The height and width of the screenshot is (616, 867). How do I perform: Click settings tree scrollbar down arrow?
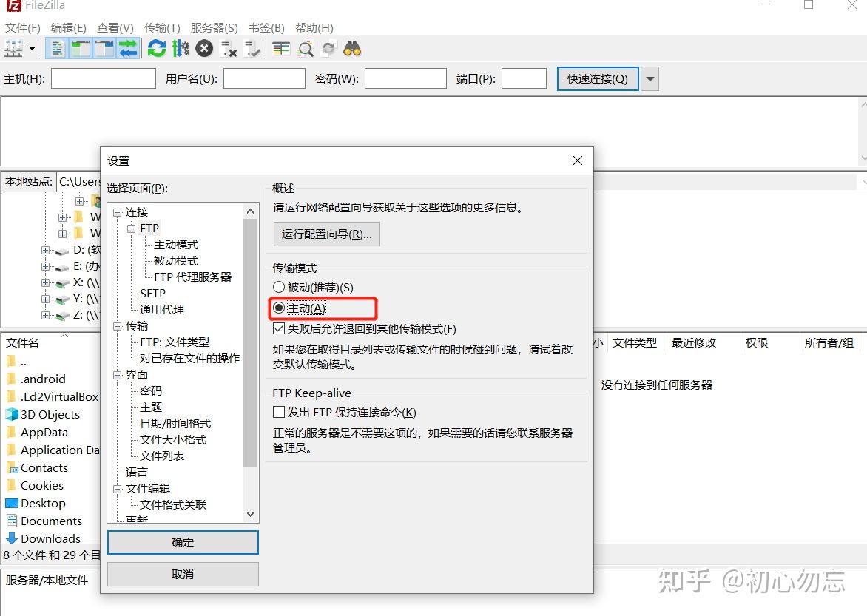click(251, 514)
